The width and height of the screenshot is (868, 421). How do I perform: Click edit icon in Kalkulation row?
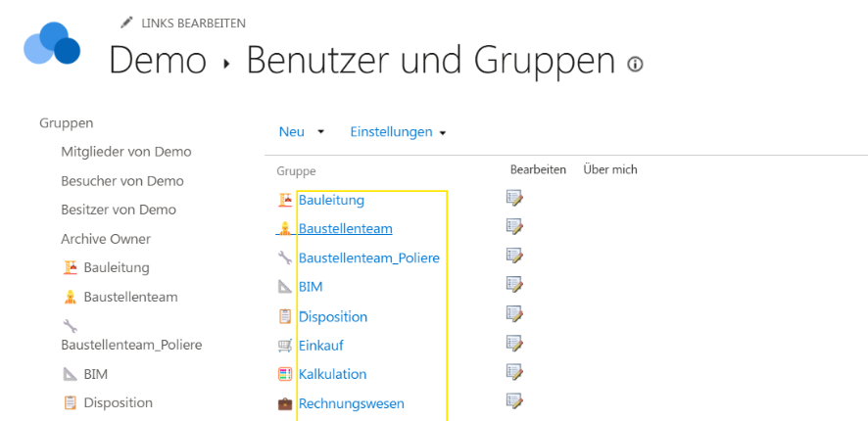point(514,372)
